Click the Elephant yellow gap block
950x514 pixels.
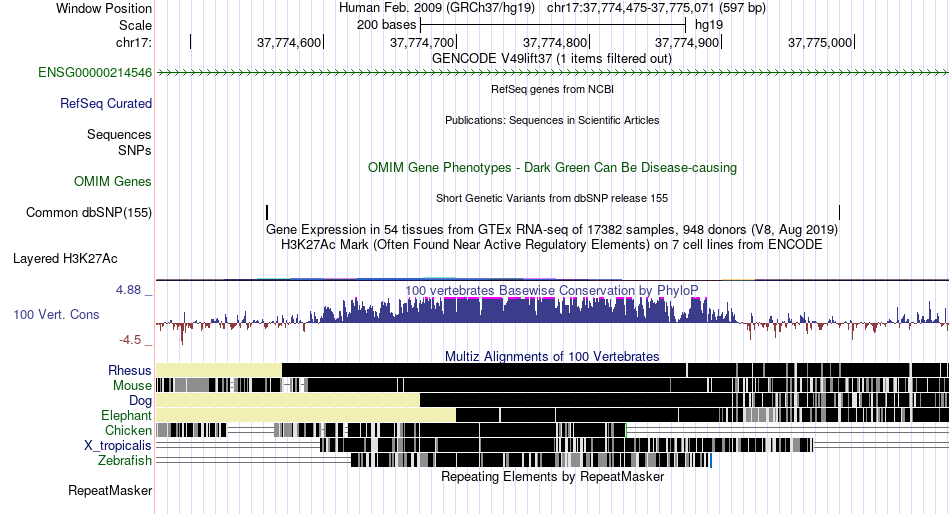[306, 415]
